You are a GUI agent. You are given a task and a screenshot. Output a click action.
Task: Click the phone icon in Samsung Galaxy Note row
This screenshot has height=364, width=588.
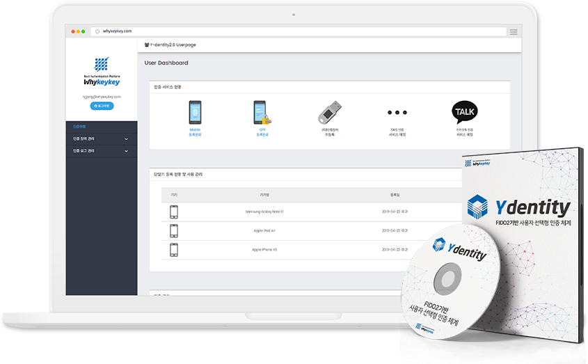(174, 212)
